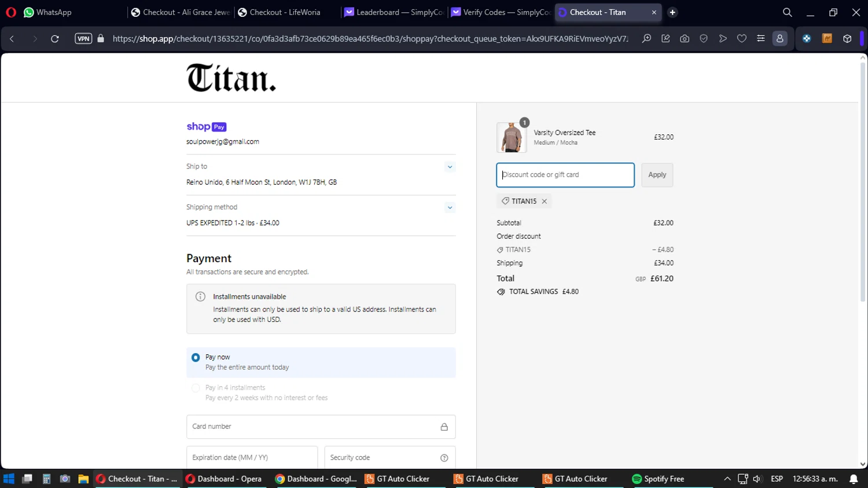Switch to Dashboard - Opera taskbar window
Screen dimensions: 868x488
(224, 479)
